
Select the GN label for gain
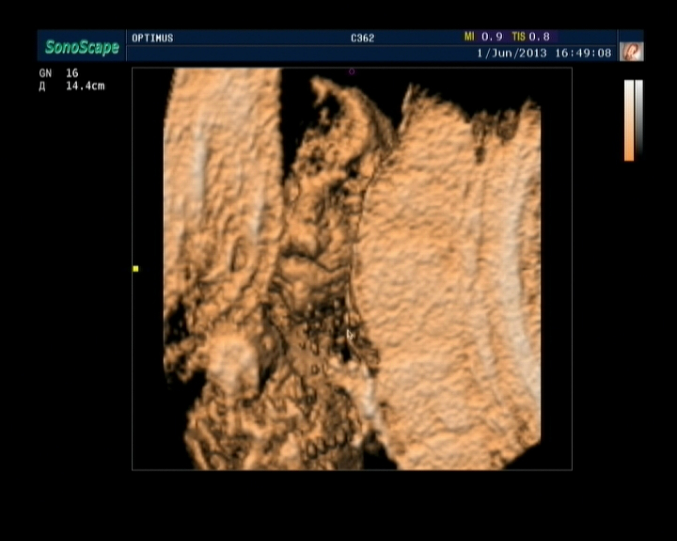coord(45,73)
